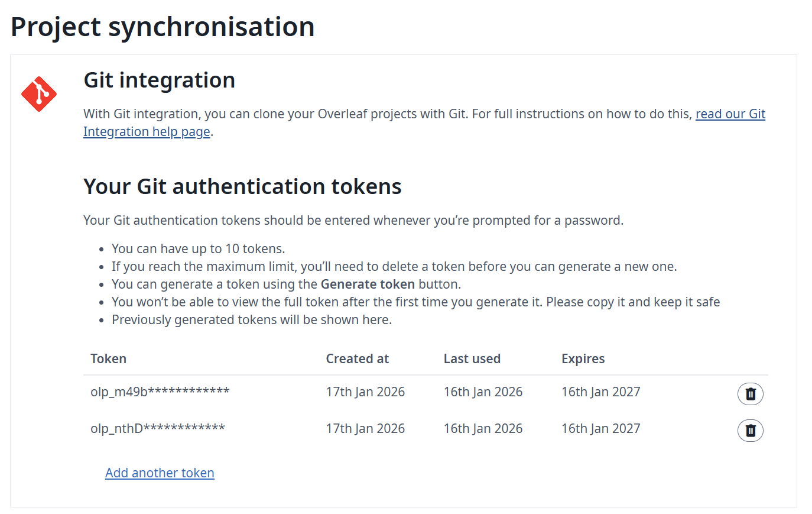Screen dimensions: 812x514
Task: Click the Expires column header
Action: tap(583, 359)
